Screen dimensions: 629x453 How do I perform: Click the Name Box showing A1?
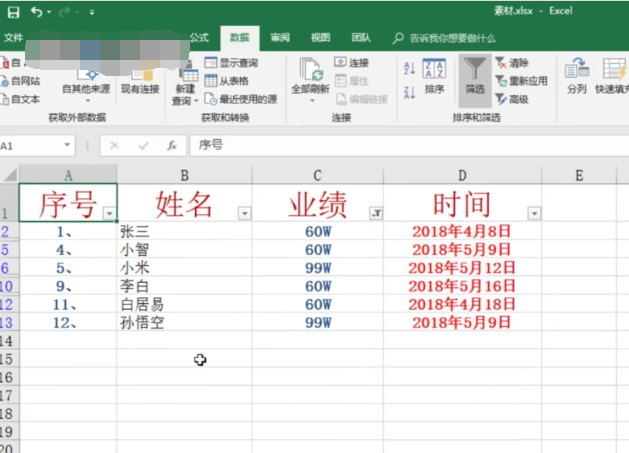40,145
